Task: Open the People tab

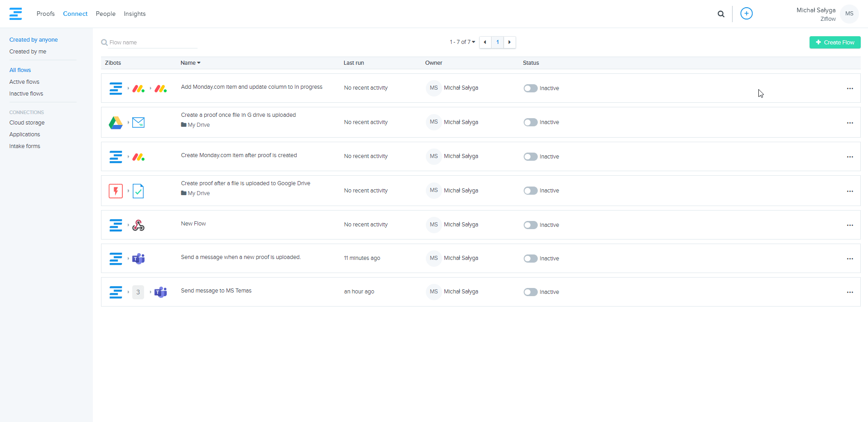Action: tap(106, 14)
